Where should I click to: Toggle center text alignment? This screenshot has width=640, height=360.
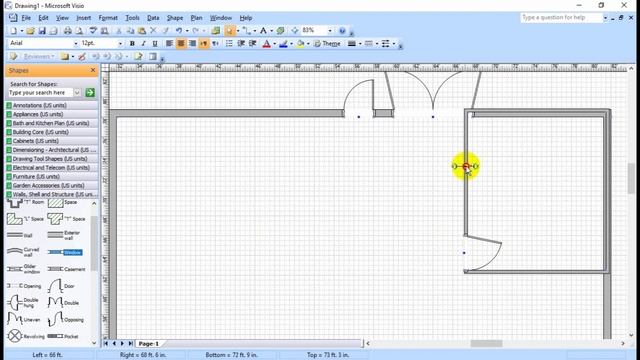(180, 43)
